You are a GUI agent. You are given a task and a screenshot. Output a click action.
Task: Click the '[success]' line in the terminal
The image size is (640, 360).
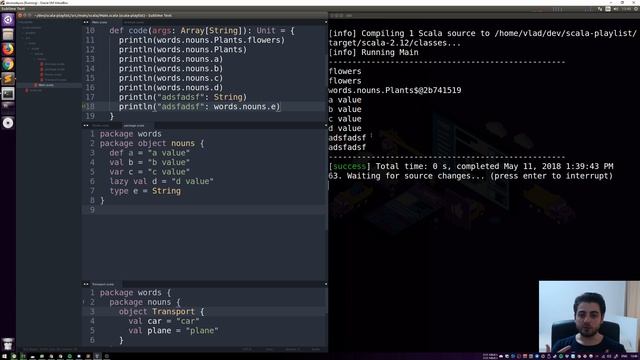pos(471,166)
